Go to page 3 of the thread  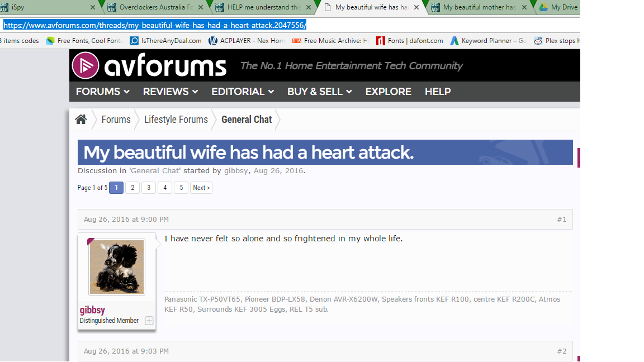(149, 188)
